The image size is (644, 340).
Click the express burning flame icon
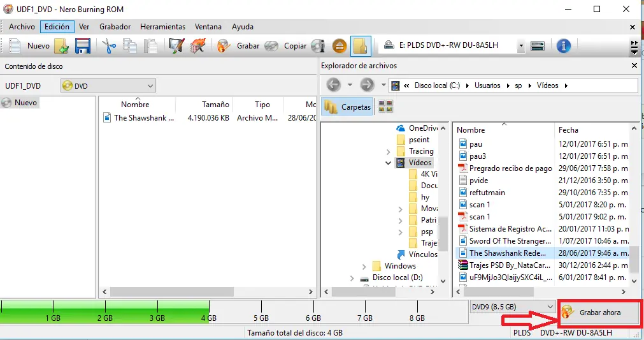point(197,46)
